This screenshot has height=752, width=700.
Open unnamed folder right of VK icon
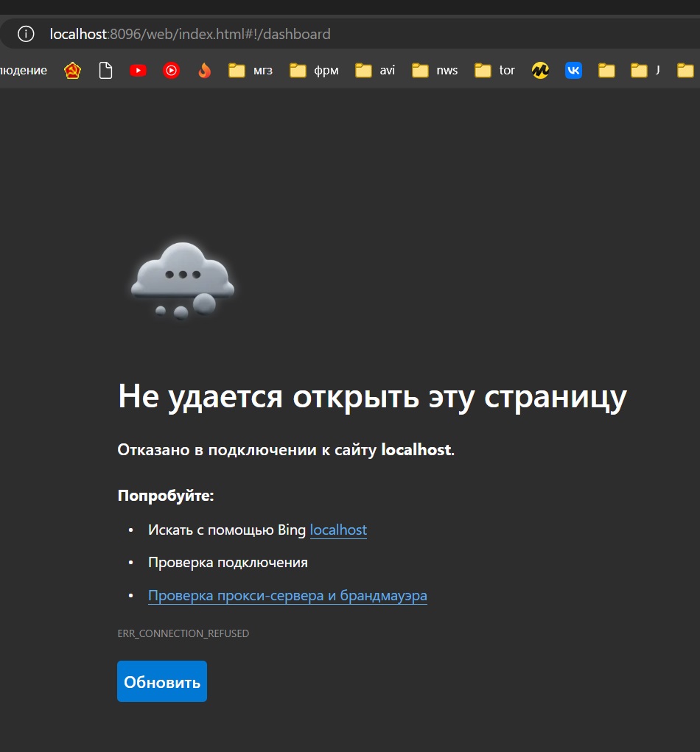[x=606, y=71]
